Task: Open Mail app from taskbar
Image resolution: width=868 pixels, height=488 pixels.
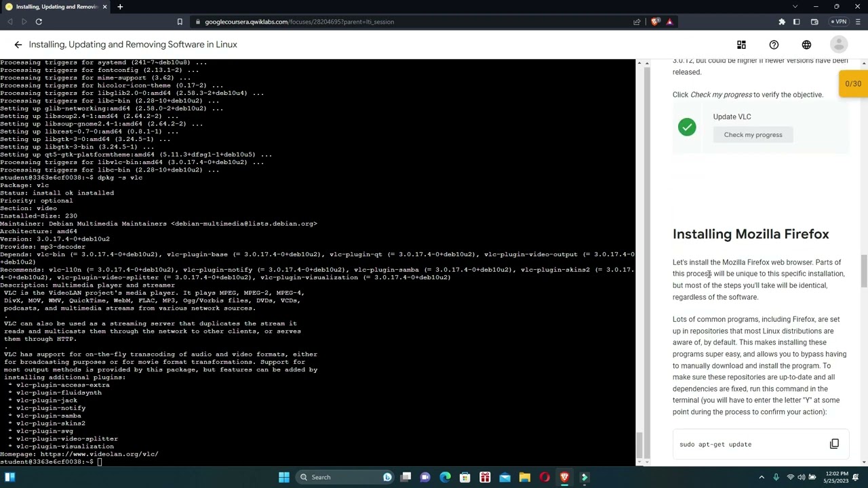Action: tap(505, 477)
